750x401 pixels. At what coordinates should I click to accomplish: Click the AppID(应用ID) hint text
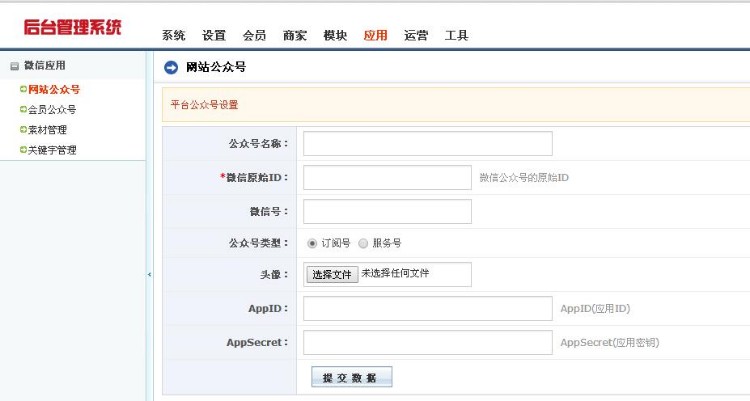pyautogui.click(x=595, y=309)
